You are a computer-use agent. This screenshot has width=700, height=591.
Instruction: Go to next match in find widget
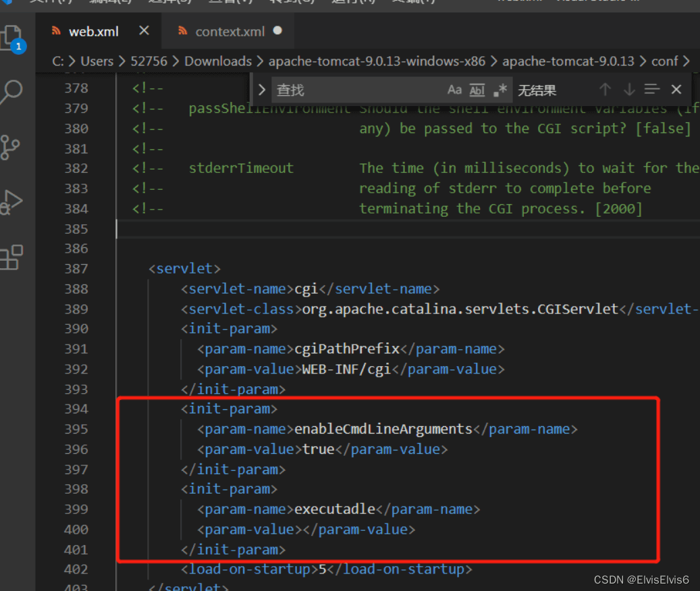pyautogui.click(x=629, y=90)
